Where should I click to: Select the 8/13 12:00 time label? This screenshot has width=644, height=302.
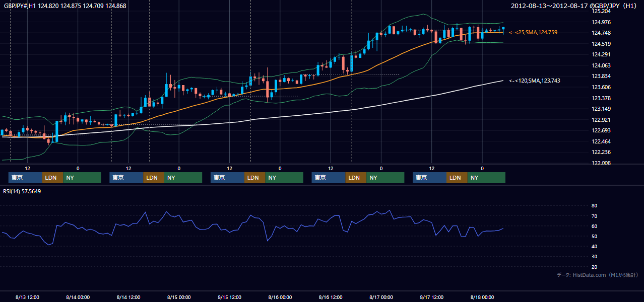click(27, 297)
